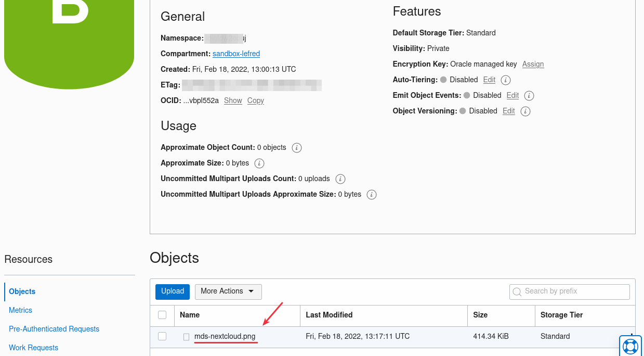Click info icon beside Object Versioning
This screenshot has width=644, height=356.
tap(525, 111)
